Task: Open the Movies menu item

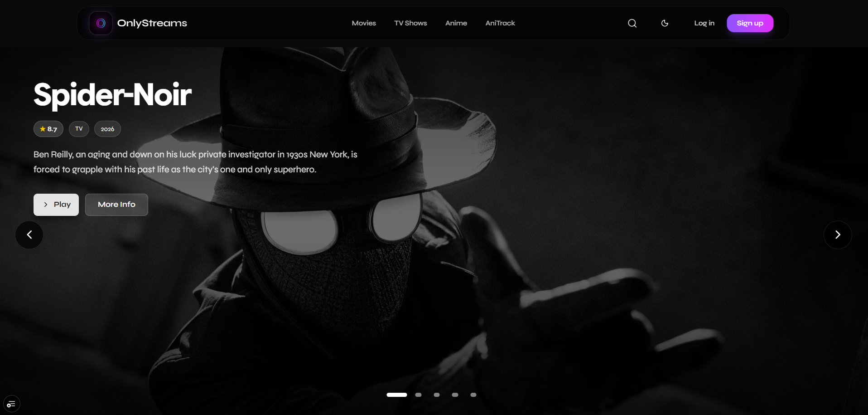Action: [x=364, y=23]
